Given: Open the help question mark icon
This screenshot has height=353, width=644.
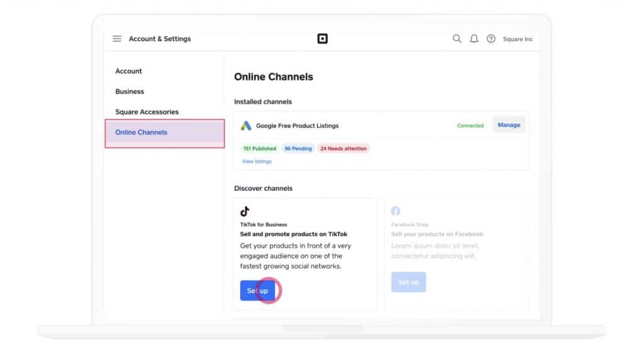Looking at the screenshot, I should [x=491, y=38].
